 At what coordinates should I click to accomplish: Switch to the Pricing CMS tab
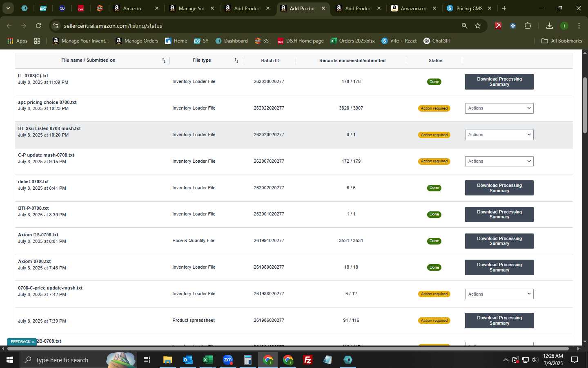[469, 8]
